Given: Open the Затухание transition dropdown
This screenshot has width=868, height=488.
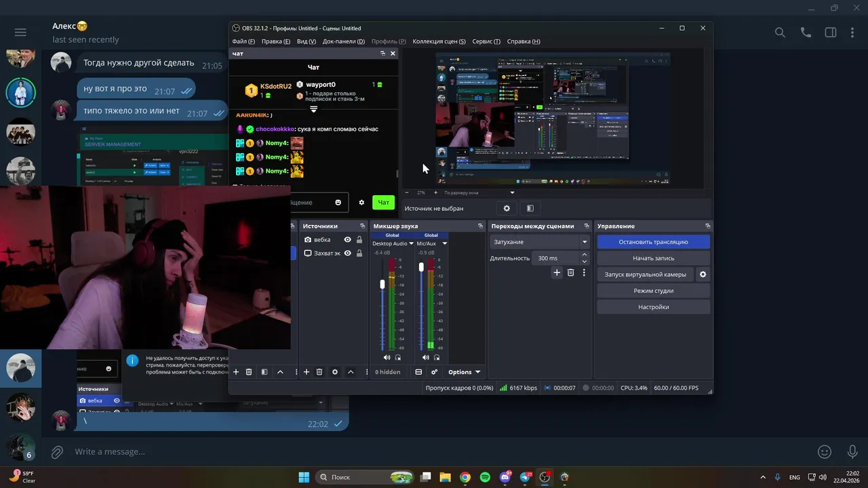Looking at the screenshot, I should pyautogui.click(x=539, y=242).
